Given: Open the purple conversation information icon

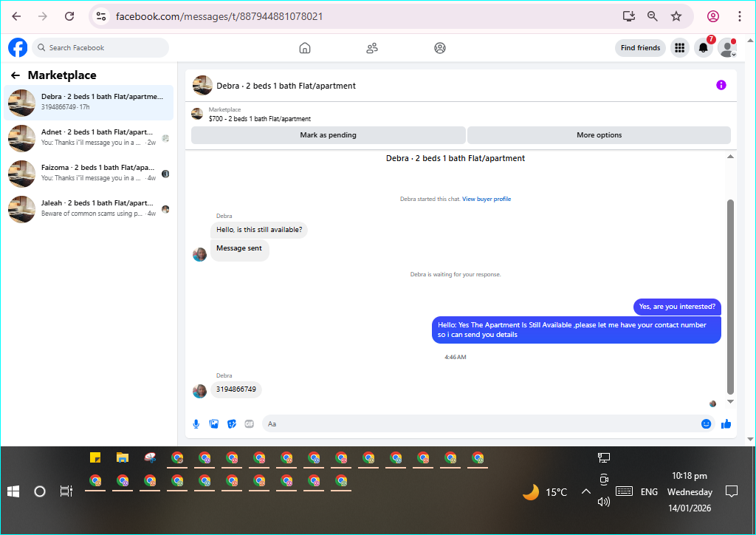Looking at the screenshot, I should point(721,85).
